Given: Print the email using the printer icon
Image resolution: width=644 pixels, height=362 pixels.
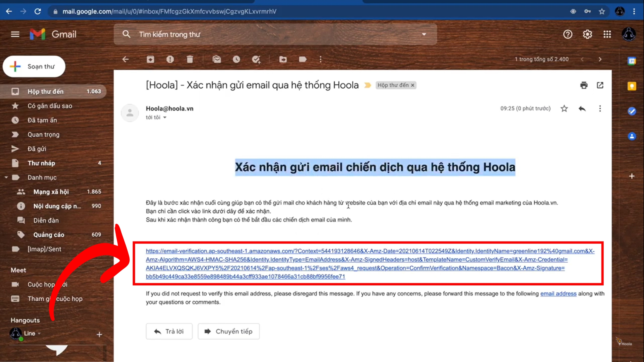Looking at the screenshot, I should pyautogui.click(x=584, y=85).
